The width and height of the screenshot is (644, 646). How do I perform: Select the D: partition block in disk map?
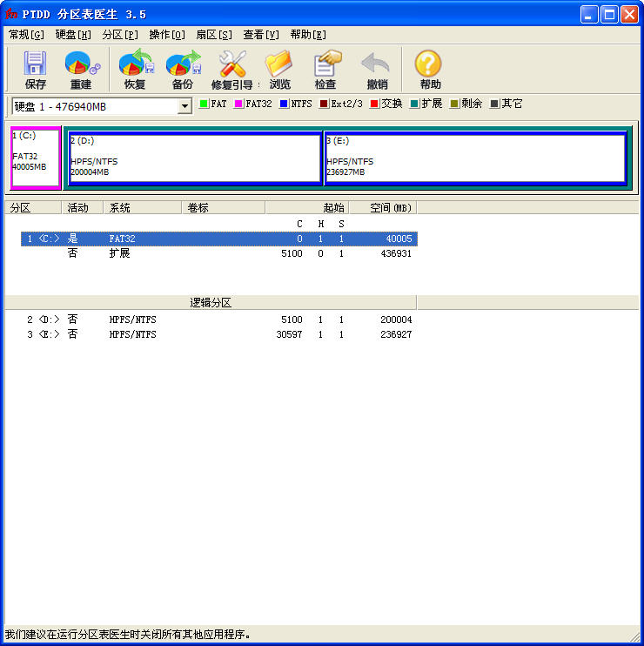(x=194, y=158)
